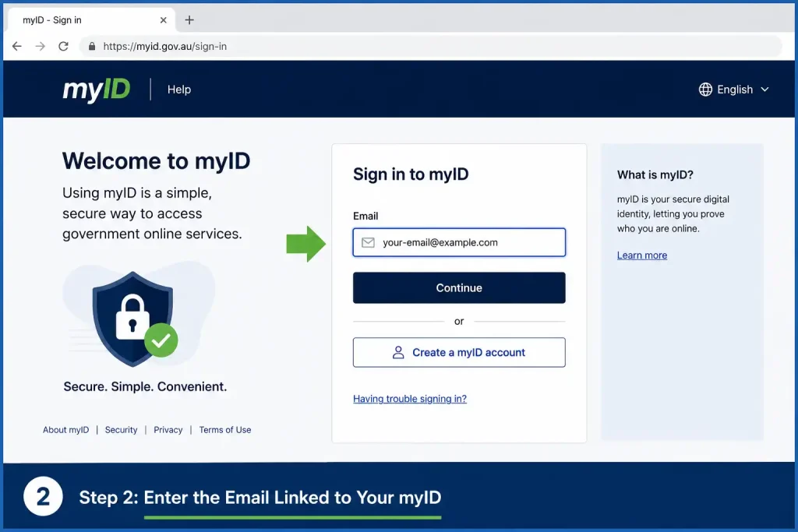The height and width of the screenshot is (532, 798).
Task: Open the Privacy footer link
Action: coord(168,430)
